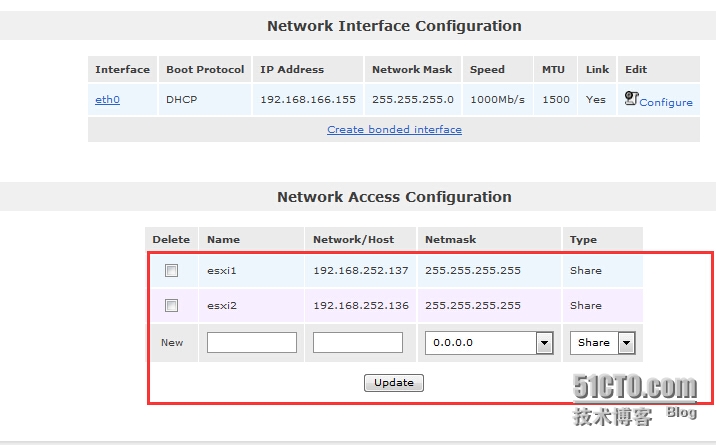
Task: Click Create bonded interface link
Action: point(394,130)
